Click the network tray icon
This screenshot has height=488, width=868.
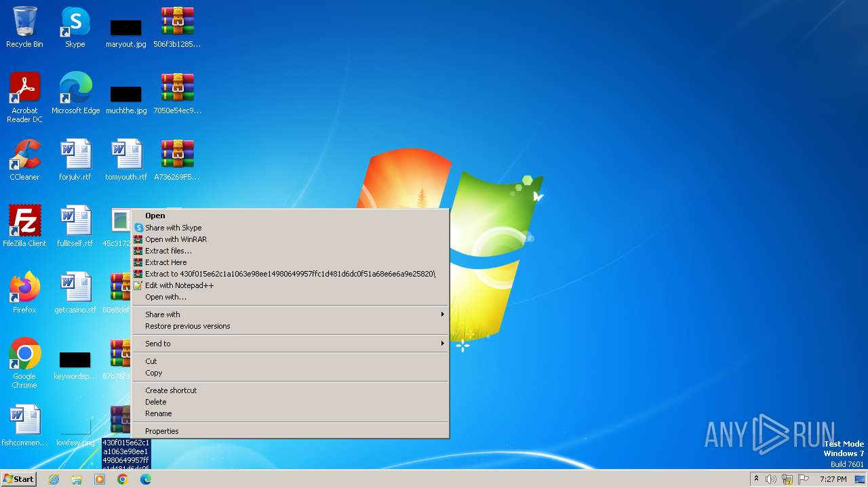click(787, 479)
